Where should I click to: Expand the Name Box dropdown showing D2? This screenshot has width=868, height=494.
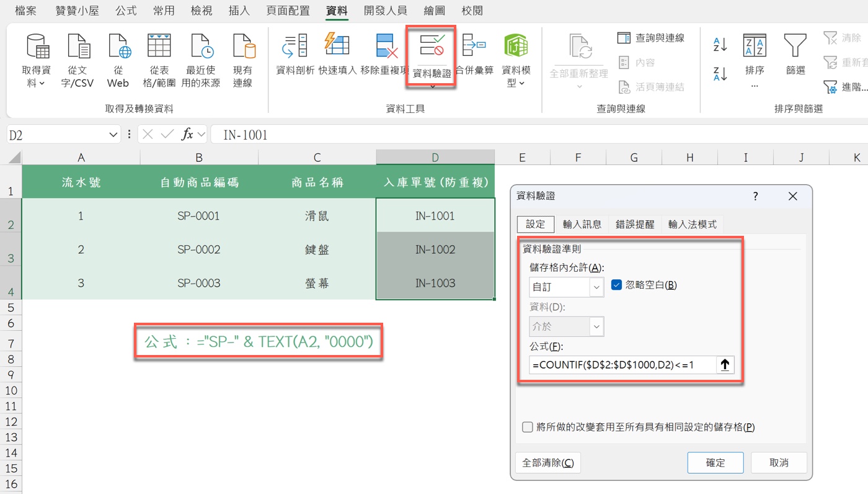coord(112,134)
